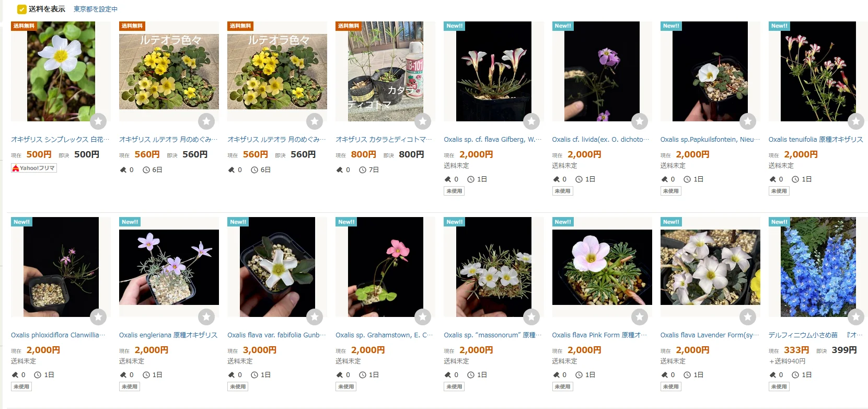
Task: Open second オキザリス ルテオラ 月のめぐみ title link
Action: [276, 139]
